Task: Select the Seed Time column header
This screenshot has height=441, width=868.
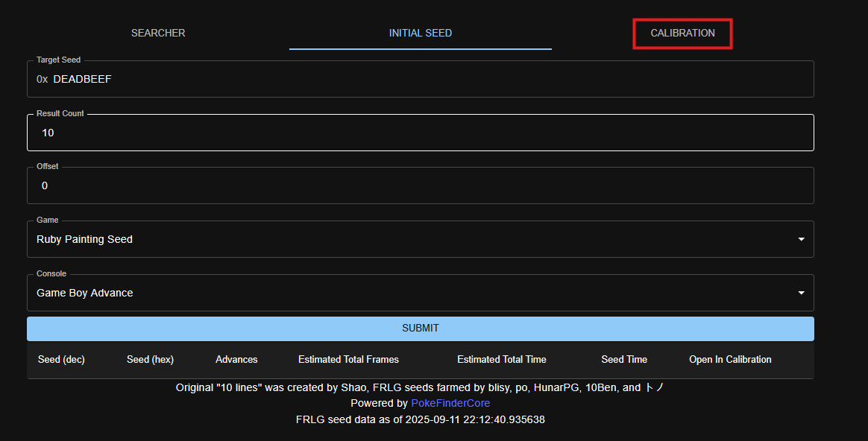Action: [x=623, y=359]
